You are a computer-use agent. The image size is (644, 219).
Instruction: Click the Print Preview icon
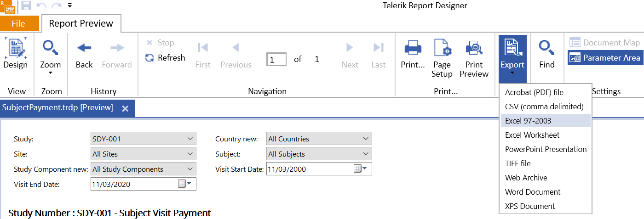coord(474,48)
